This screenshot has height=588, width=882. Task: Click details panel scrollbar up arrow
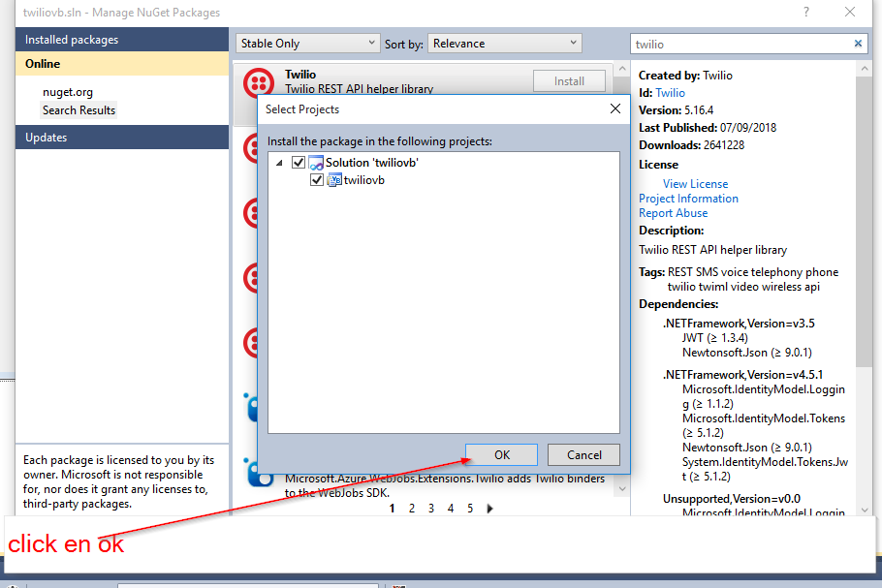(x=864, y=69)
